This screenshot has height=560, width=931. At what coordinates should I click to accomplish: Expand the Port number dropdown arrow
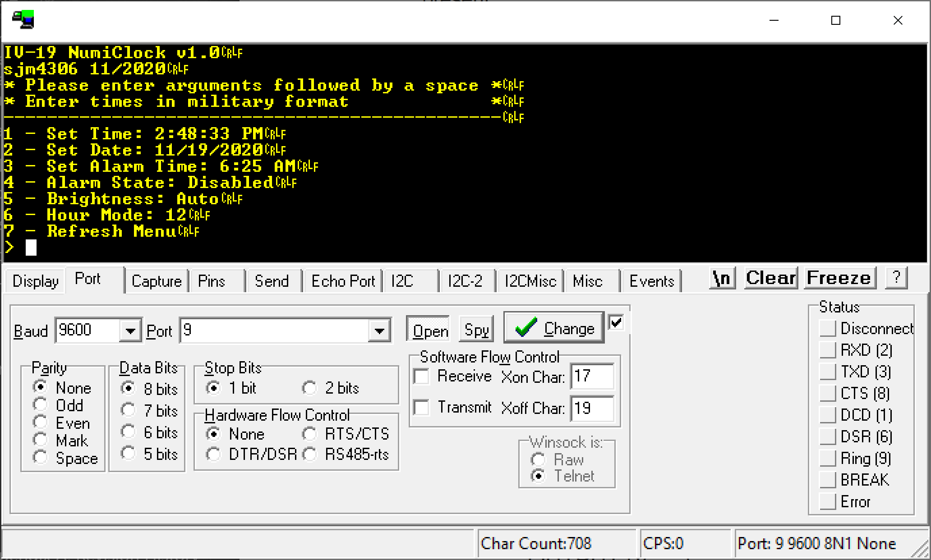(x=379, y=330)
